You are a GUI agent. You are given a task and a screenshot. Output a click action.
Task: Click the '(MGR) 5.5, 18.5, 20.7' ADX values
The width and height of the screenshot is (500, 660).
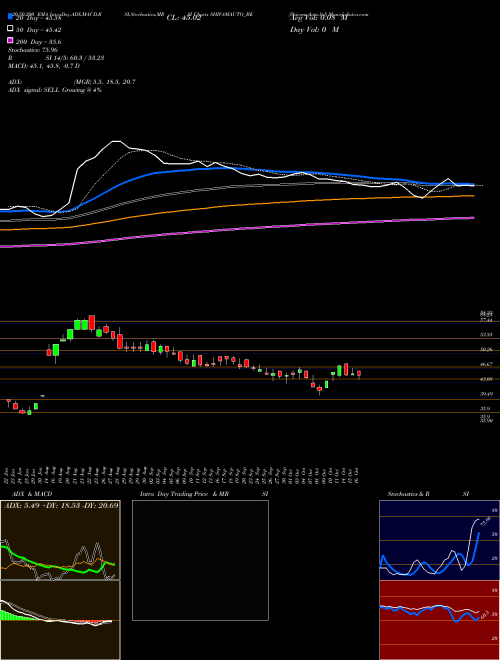104,82
